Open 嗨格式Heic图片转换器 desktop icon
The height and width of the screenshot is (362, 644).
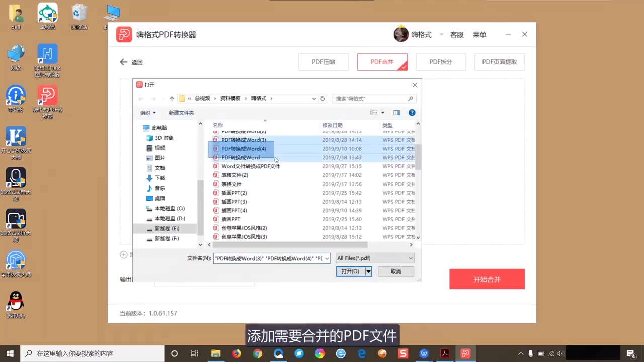tap(47, 61)
